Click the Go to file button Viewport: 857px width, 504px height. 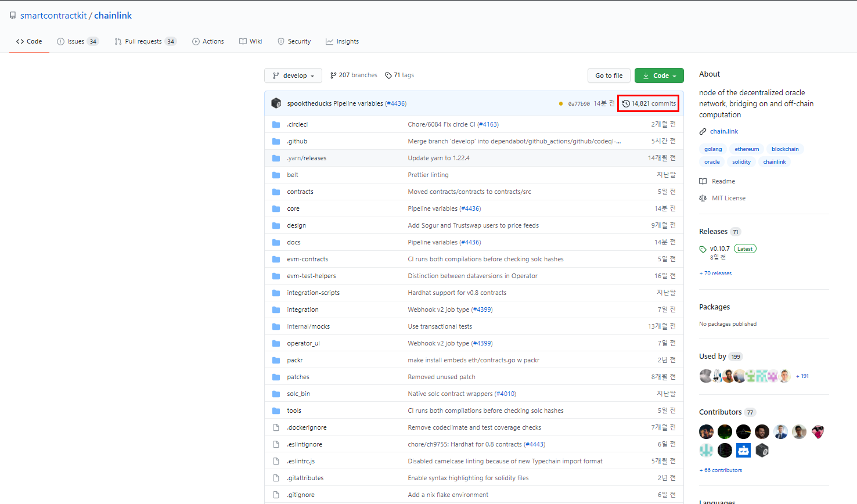[608, 75]
